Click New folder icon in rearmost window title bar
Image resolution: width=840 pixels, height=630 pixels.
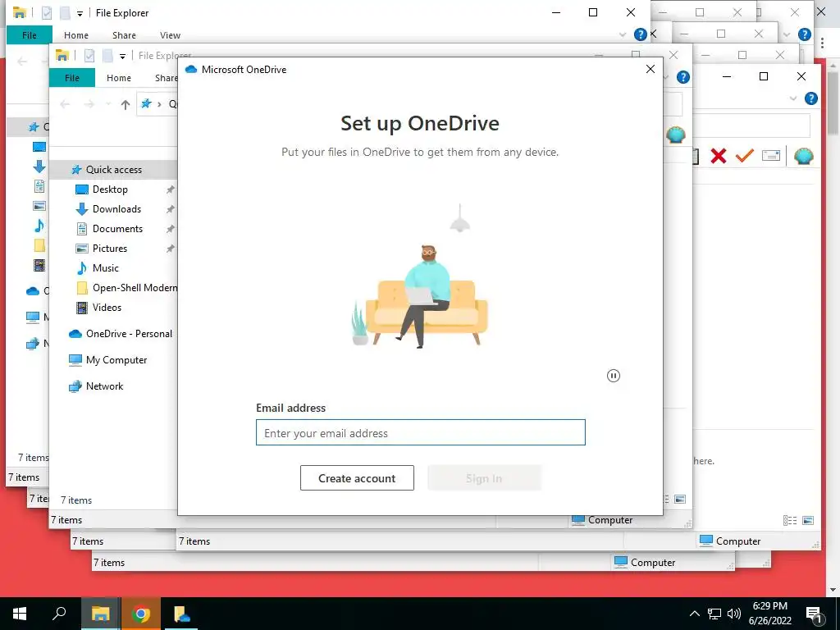tap(65, 13)
